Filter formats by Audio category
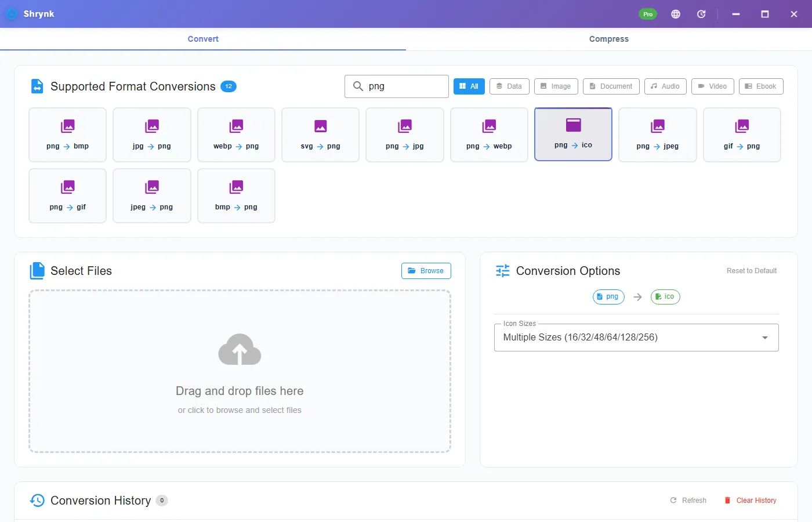The height and width of the screenshot is (522, 812). point(665,86)
